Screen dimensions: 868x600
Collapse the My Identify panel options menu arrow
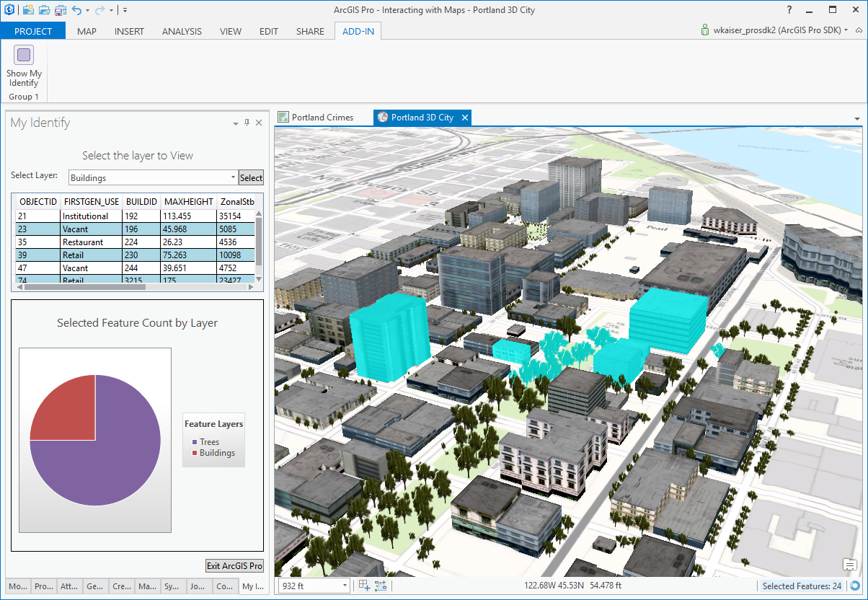[x=234, y=123]
